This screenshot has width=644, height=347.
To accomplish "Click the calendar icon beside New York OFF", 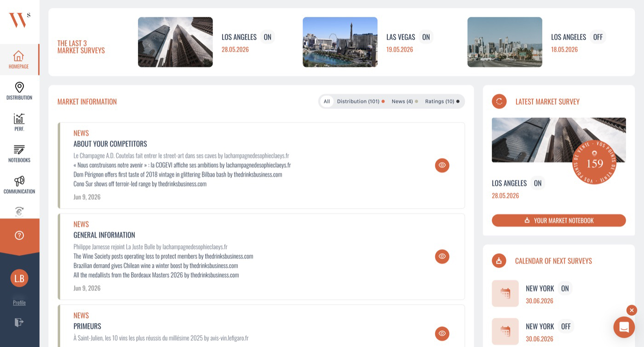I will point(505,331).
